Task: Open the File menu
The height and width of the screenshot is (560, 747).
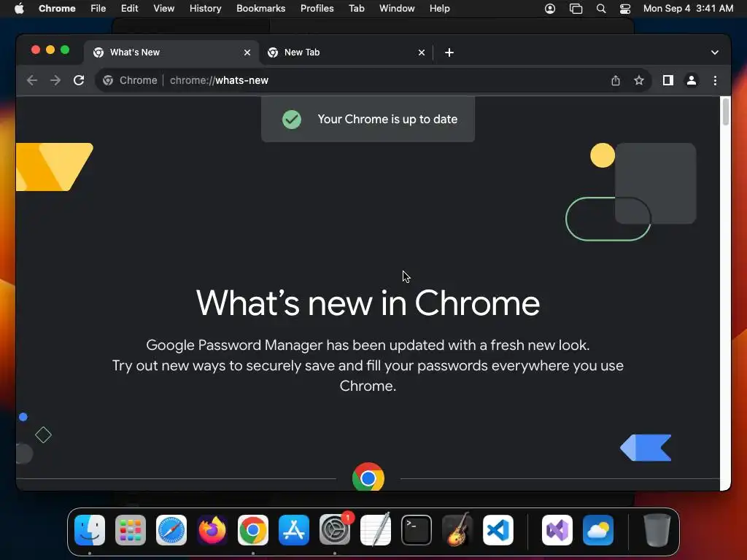Action: [98, 9]
